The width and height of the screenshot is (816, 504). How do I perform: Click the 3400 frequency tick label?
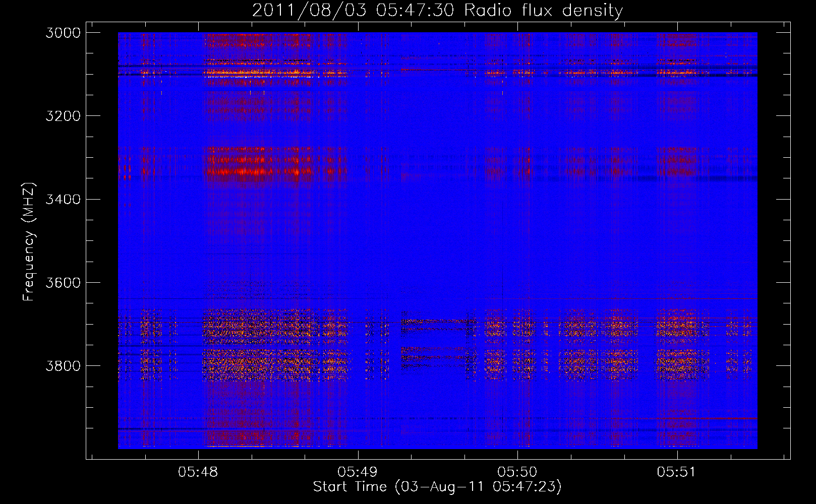63,200
